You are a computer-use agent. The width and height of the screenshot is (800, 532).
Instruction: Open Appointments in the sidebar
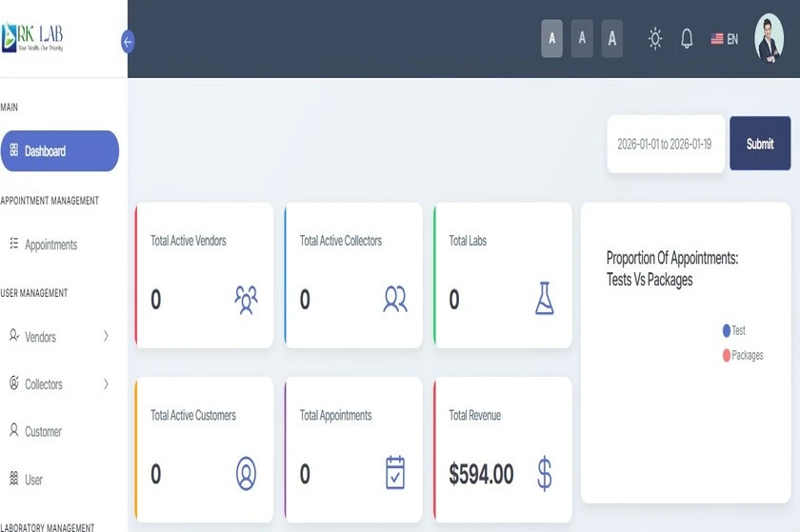click(50, 245)
